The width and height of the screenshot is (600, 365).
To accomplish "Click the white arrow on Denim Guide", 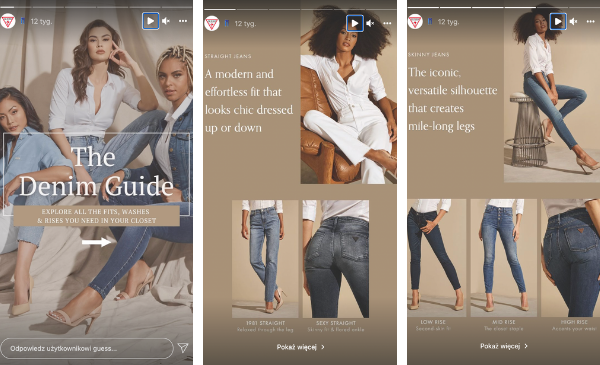I will 96,242.
